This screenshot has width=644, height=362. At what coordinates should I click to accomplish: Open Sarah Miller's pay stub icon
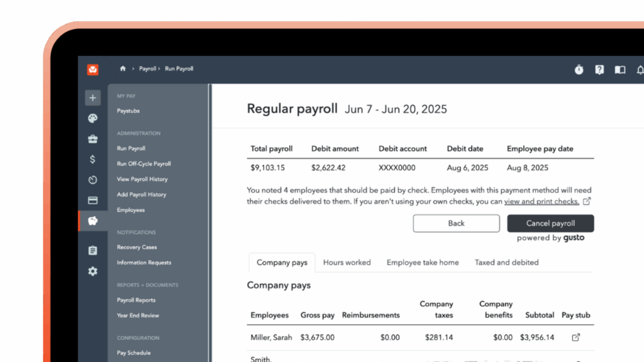point(575,337)
